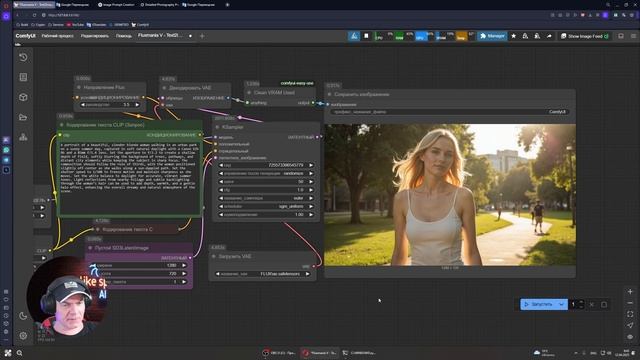
Task: Click the Запустить run button
Action: (x=538, y=304)
